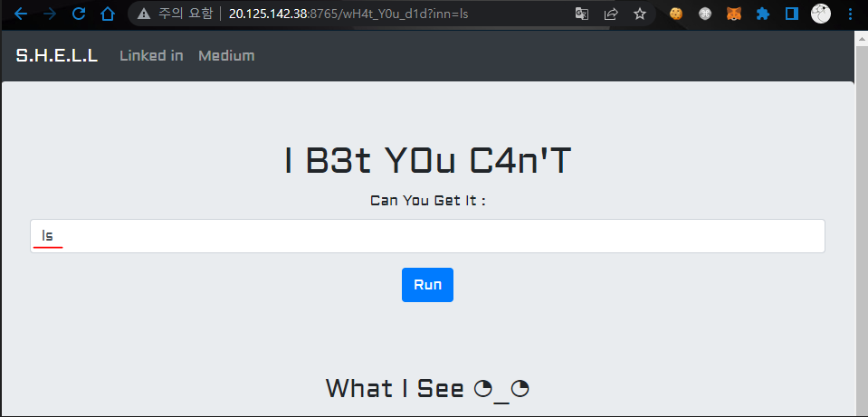Click the S.H.E.L.L brand link
This screenshot has width=868, height=417.
pyautogui.click(x=57, y=55)
